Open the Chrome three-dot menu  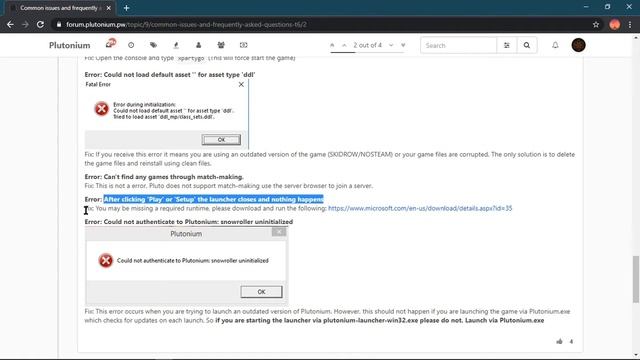[630, 24]
